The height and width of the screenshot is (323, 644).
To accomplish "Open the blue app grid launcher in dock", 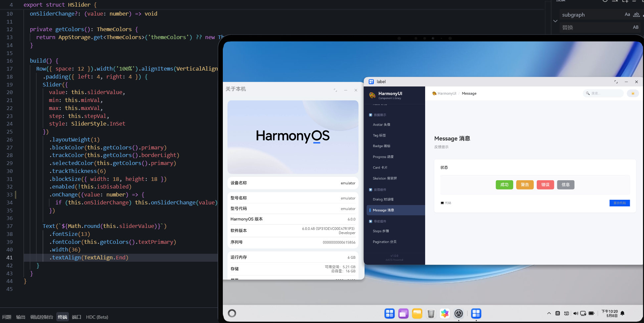I will pos(390,313).
